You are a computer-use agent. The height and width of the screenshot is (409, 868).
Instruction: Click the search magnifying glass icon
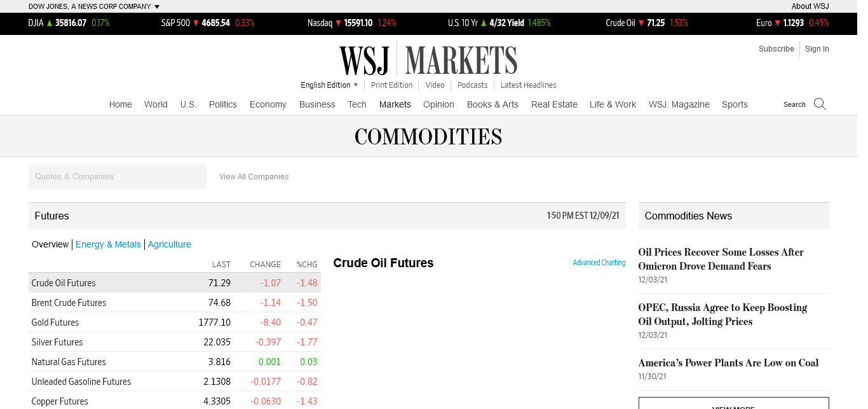point(820,104)
